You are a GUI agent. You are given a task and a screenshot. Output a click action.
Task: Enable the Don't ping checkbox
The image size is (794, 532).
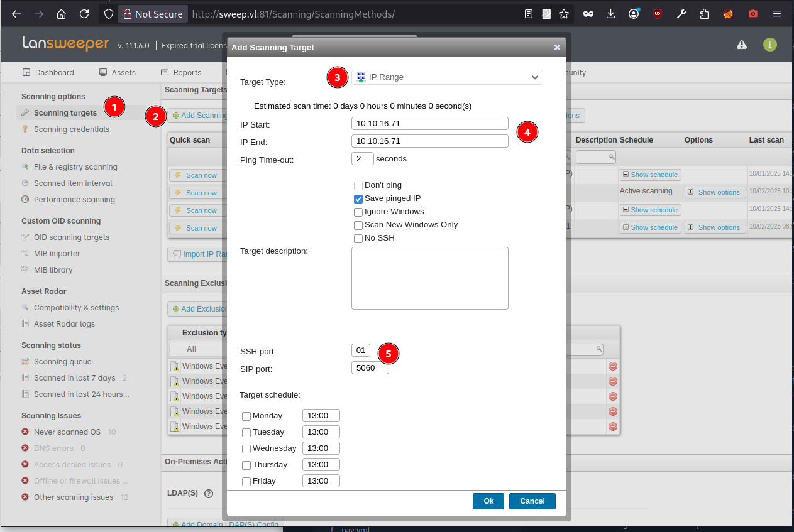pyautogui.click(x=358, y=186)
